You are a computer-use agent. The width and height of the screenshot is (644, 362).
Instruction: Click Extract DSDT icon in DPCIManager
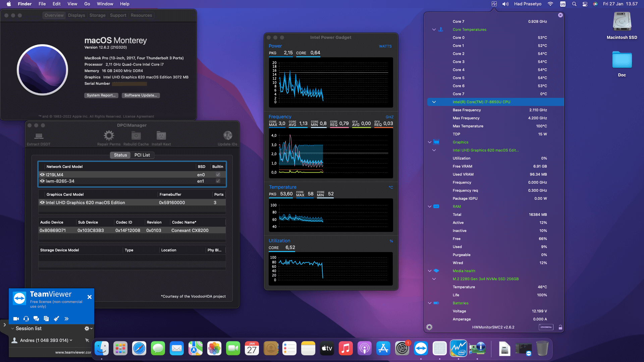(39, 136)
